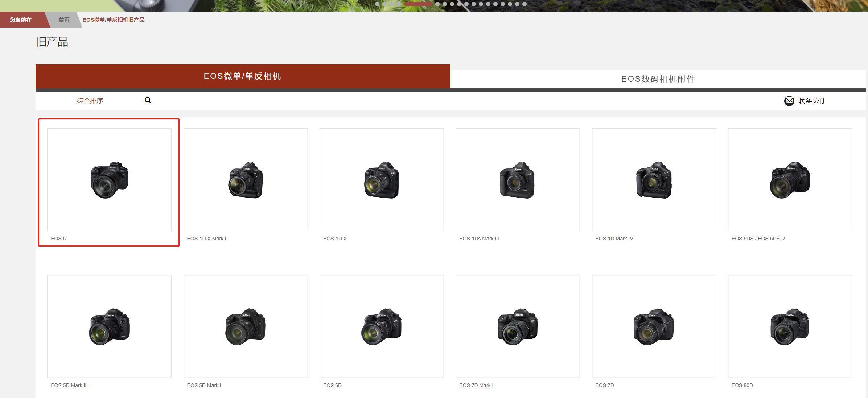This screenshot has width=868, height=398.
Task: Select the EOS微单/单反相机 tab
Action: pos(242,76)
